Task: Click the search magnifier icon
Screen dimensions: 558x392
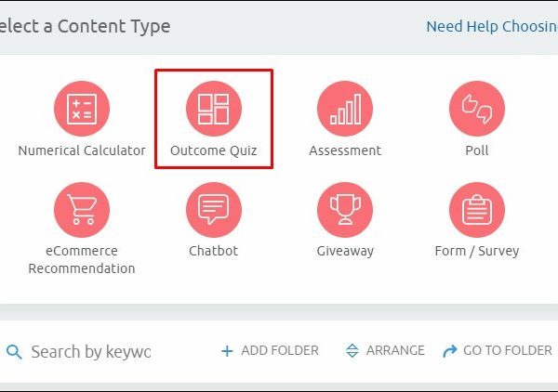Action: 14,352
